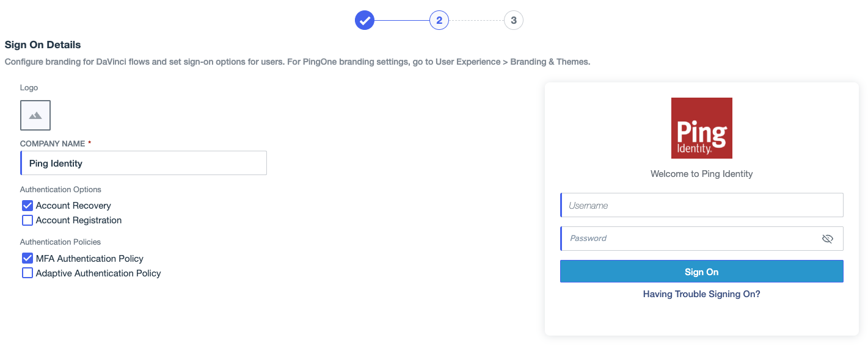Jump to step 3 in the stepper
Screen dimensions: 868x349
pyautogui.click(x=514, y=20)
